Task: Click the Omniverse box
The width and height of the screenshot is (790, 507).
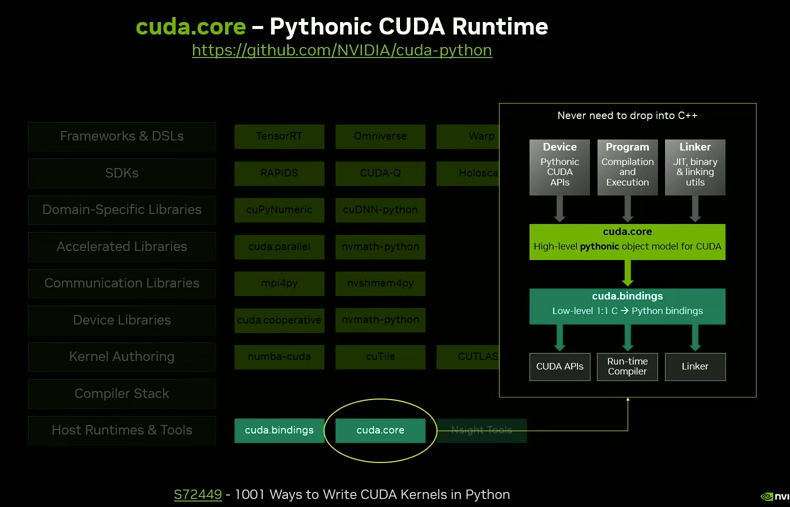Action: click(x=380, y=137)
